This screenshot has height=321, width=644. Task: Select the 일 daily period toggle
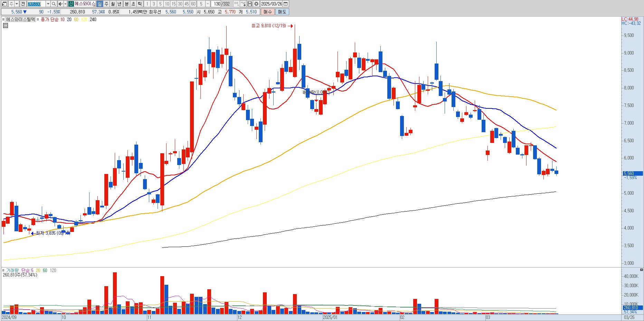(100, 4)
